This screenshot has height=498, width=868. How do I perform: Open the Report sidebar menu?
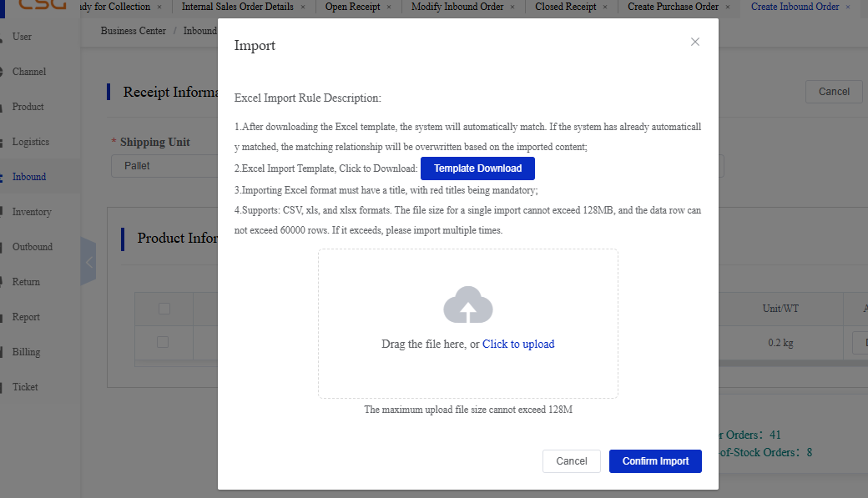(x=26, y=317)
